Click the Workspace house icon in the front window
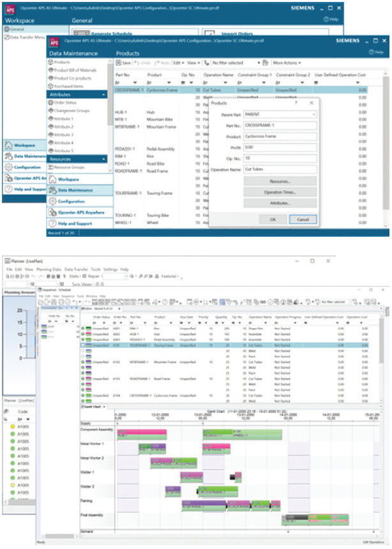The image size is (392, 549). tap(52, 179)
